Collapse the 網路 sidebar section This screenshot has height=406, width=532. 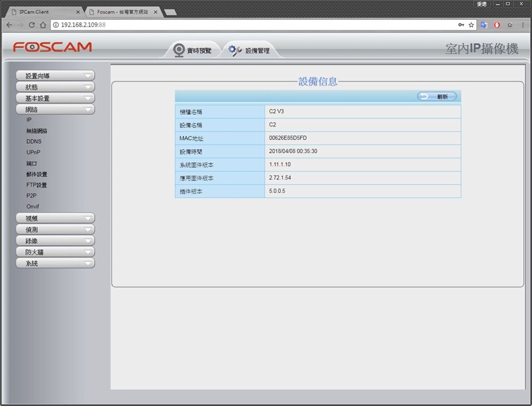click(55, 109)
